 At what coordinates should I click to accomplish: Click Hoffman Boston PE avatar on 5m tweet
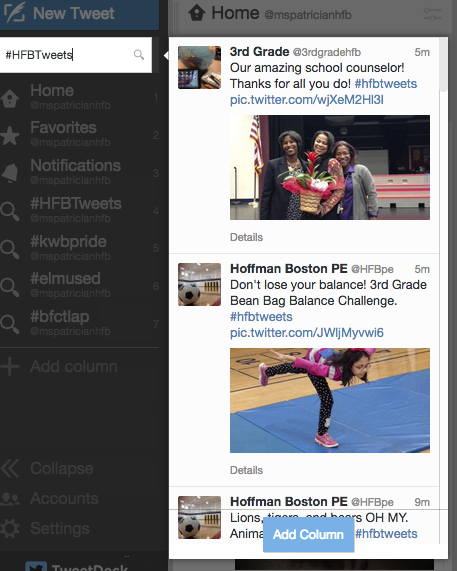point(199,284)
